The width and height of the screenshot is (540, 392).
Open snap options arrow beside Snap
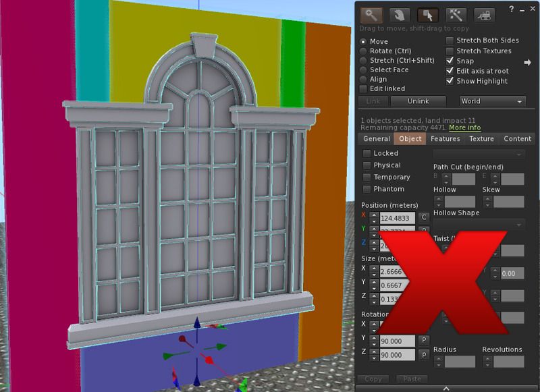pyautogui.click(x=527, y=63)
